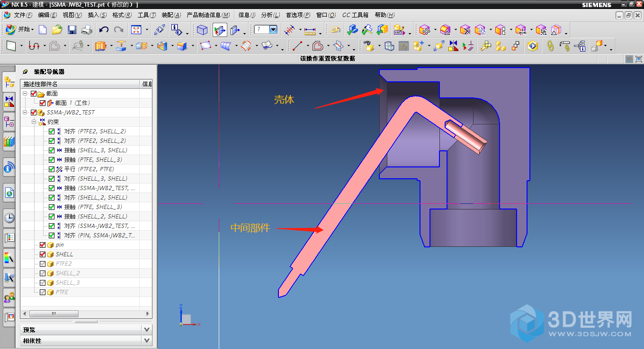644x349 pixels.
Task: Click the Extrude icon
Action: (100, 46)
